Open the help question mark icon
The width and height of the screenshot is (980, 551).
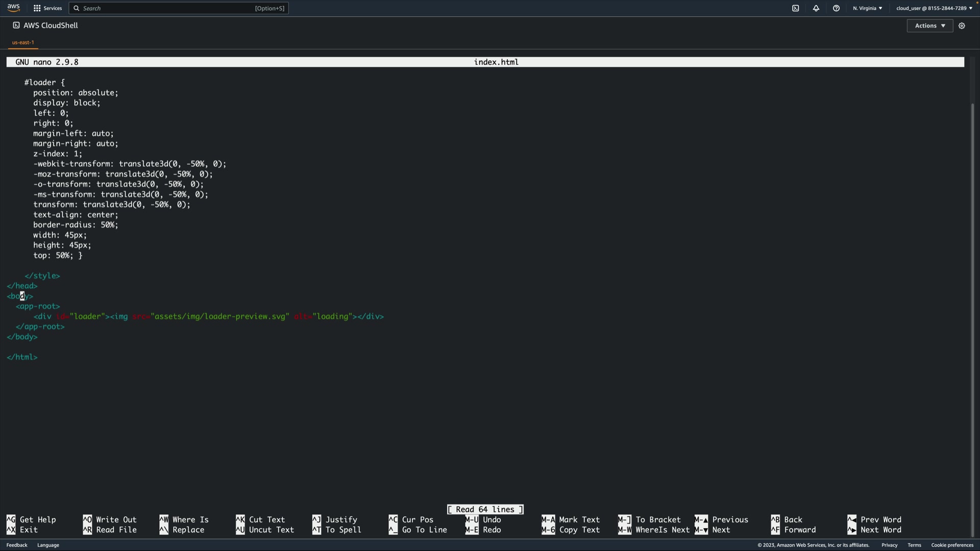(x=836, y=8)
